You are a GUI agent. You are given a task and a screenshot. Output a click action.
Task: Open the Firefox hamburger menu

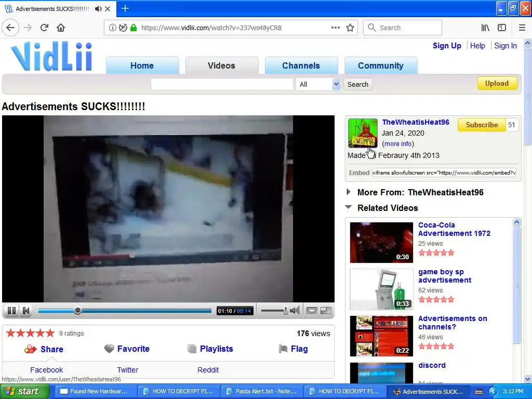pos(522,28)
